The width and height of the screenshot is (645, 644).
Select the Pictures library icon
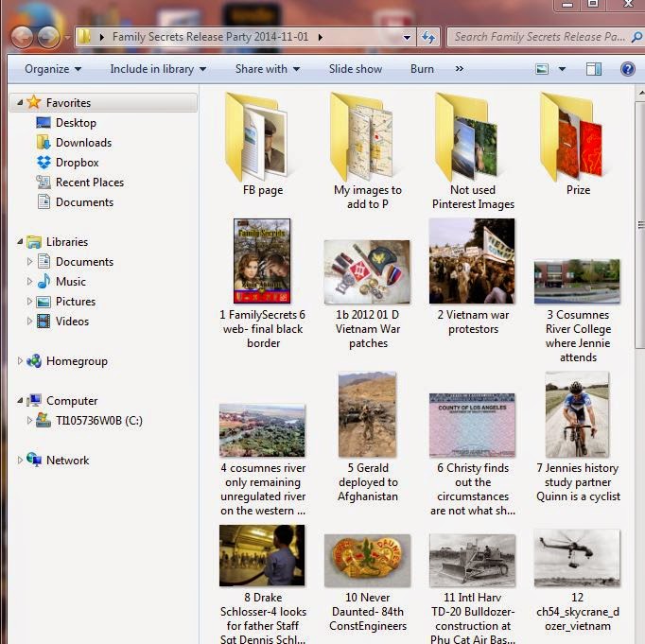pos(44,302)
